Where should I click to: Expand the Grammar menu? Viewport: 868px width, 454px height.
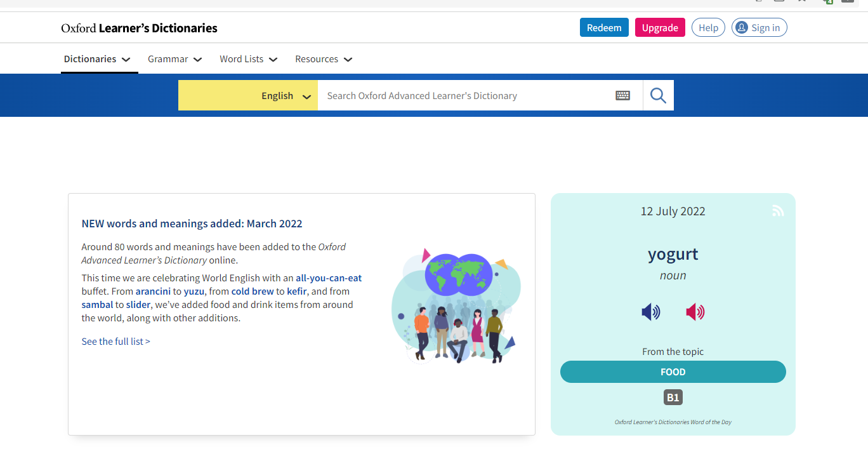pyautogui.click(x=175, y=59)
